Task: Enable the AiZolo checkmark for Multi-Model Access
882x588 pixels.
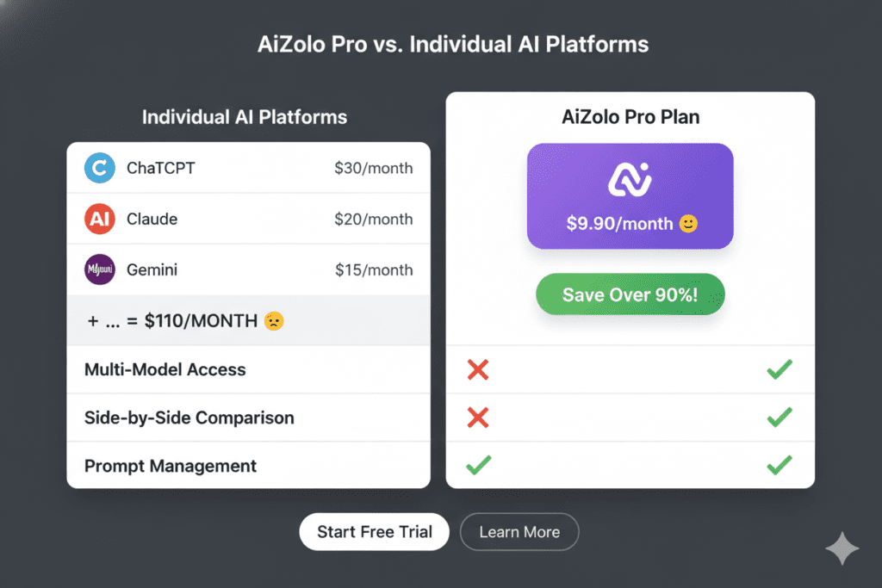Action: [779, 369]
